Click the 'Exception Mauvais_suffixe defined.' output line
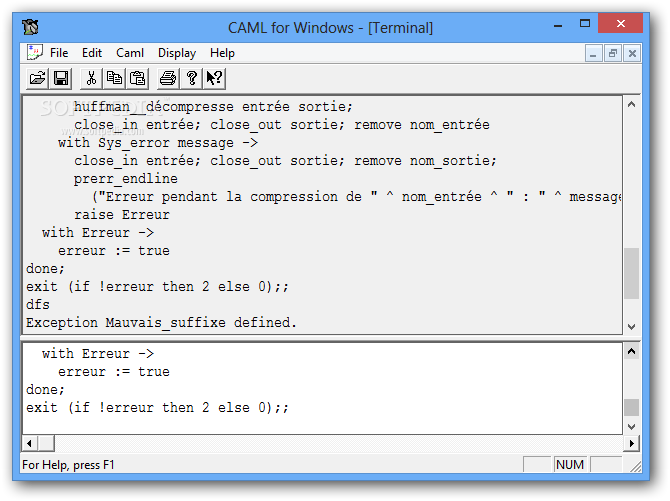The width and height of the screenshot is (670, 501). tap(161, 323)
